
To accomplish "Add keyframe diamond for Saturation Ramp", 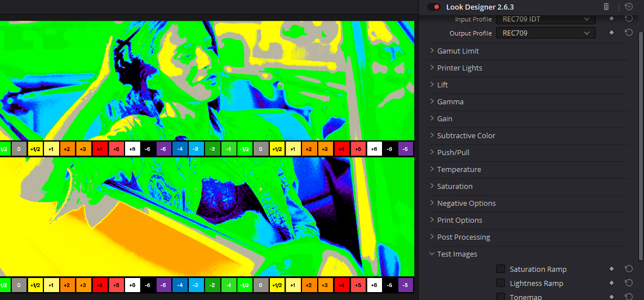I will 611,269.
